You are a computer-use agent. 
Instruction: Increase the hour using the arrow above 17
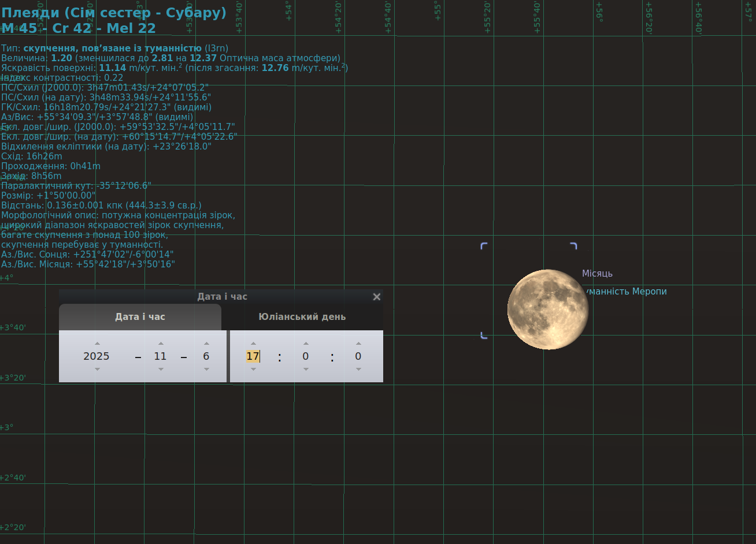(253, 344)
